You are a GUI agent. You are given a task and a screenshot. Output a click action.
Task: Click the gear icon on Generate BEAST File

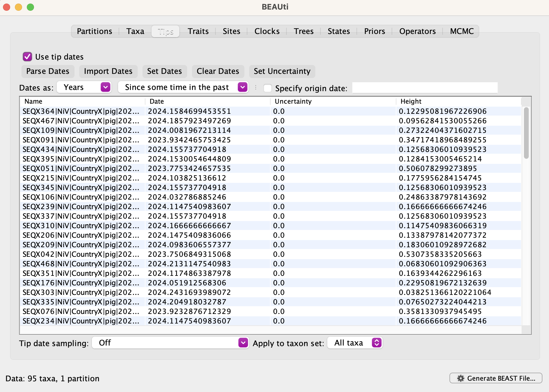point(461,378)
